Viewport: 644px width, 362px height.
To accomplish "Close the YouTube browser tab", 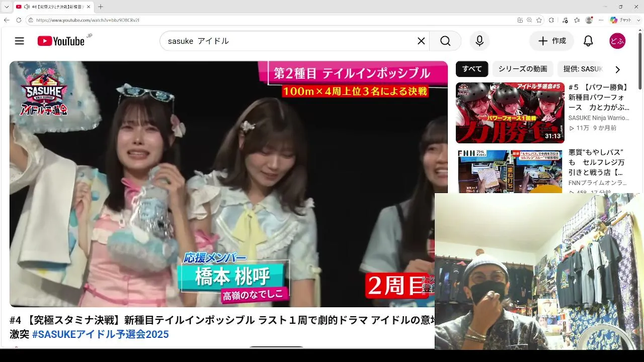I will coord(89,7).
